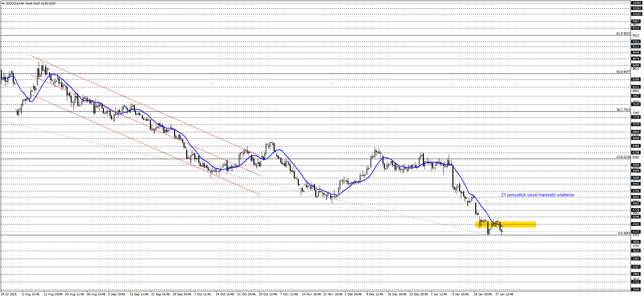Viewport: 644px width, 298px height.
Task: Click the current price tag 4137
Action: coord(636,232)
